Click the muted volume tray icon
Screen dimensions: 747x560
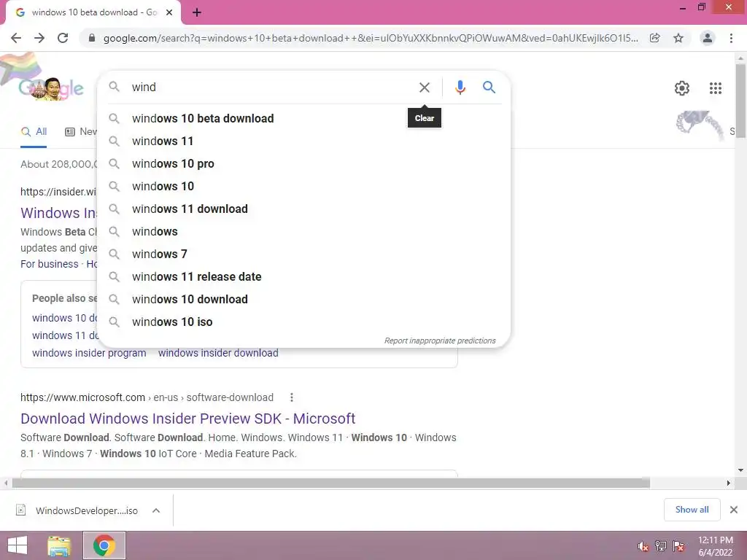pos(643,546)
